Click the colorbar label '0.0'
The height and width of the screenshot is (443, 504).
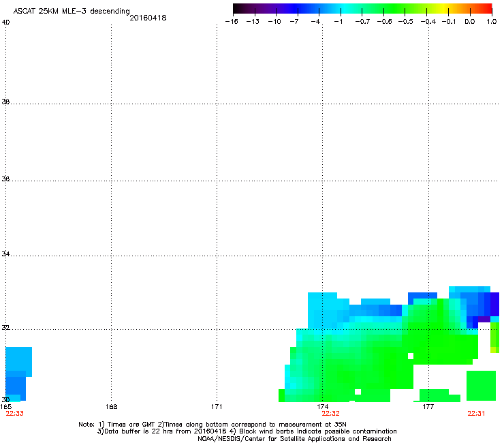[470, 22]
